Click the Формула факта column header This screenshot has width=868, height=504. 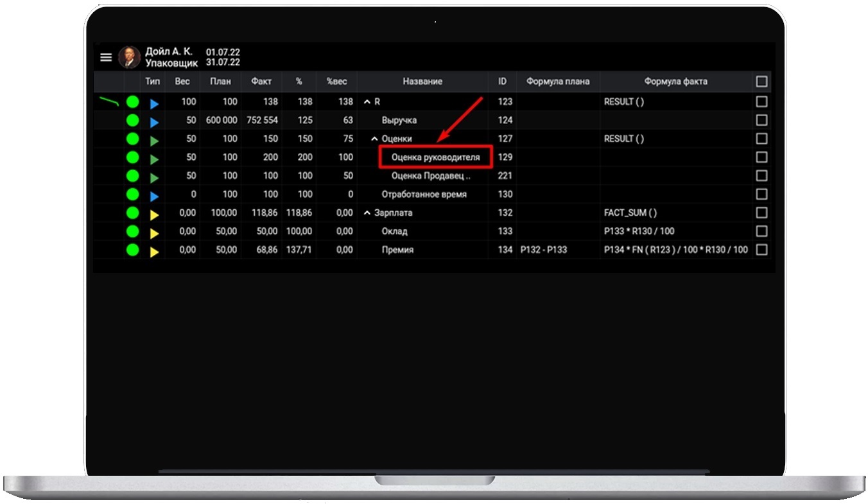click(675, 82)
